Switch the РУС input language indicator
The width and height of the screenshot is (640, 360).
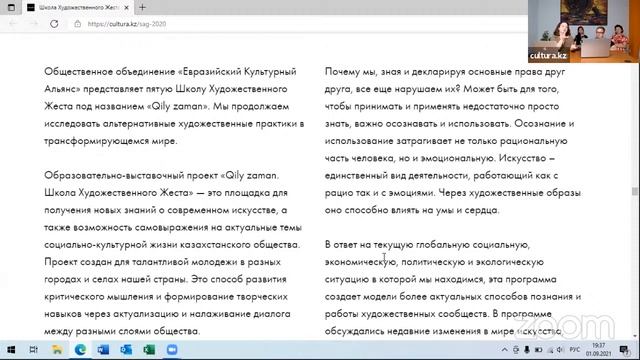click(575, 350)
